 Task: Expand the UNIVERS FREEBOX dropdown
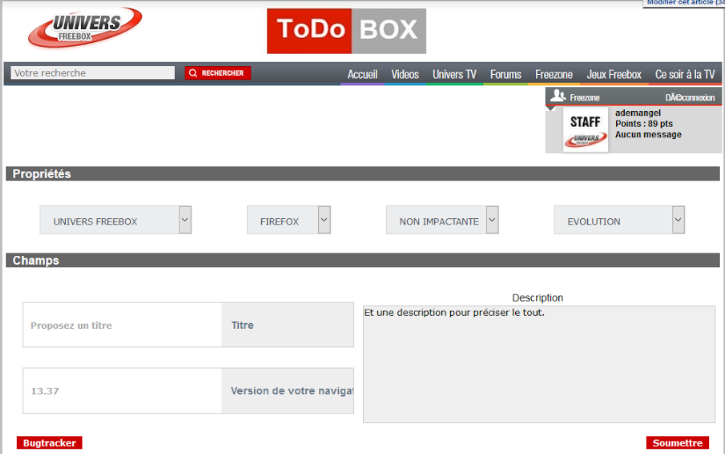coord(116,221)
